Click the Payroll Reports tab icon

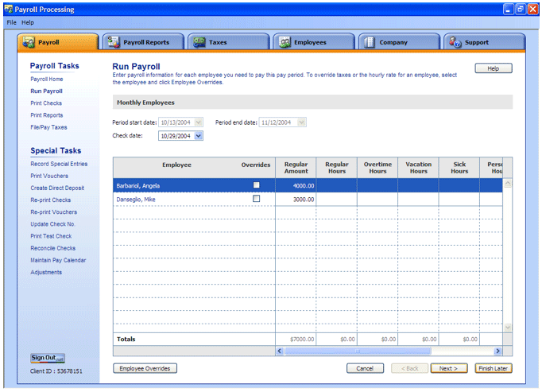(x=114, y=42)
